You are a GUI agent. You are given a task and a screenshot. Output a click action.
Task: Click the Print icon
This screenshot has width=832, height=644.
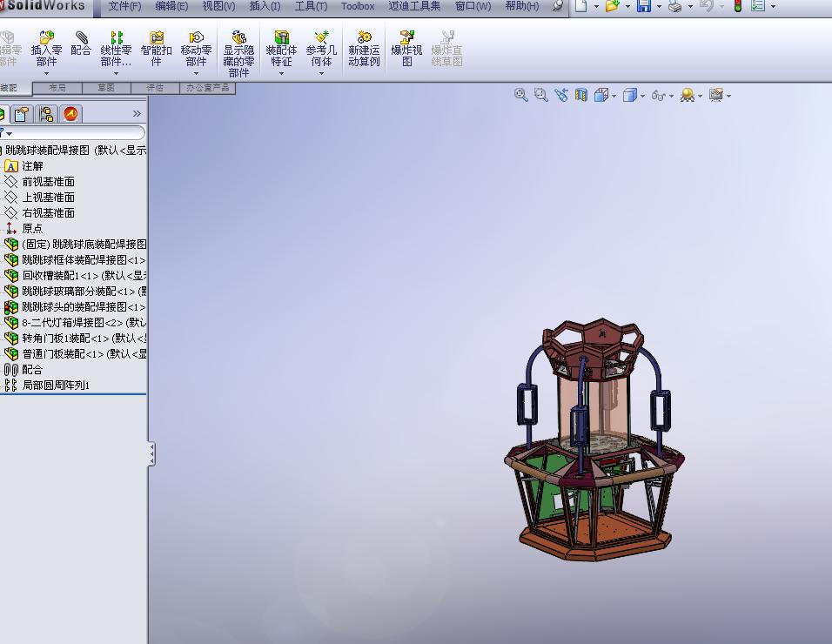675,6
